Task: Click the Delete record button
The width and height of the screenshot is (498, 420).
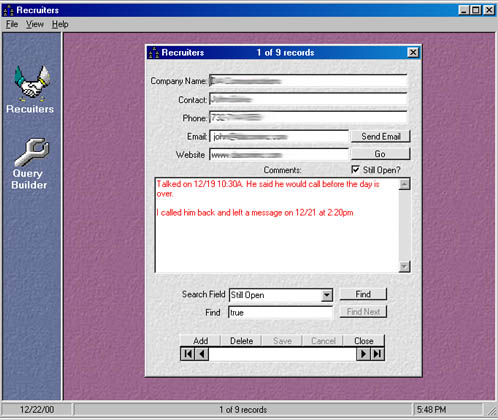Action: [241, 341]
